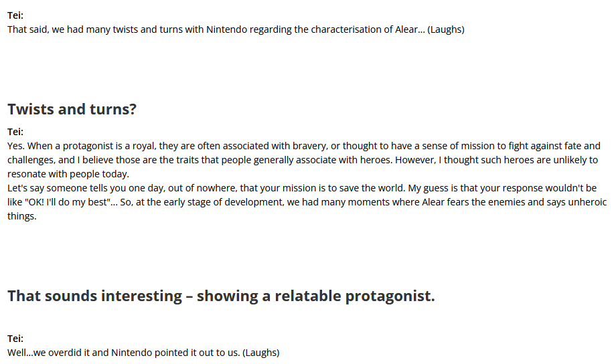616x364 pixels.
Task: Click the first 'Tei:' speaker label
Action: [x=15, y=15]
